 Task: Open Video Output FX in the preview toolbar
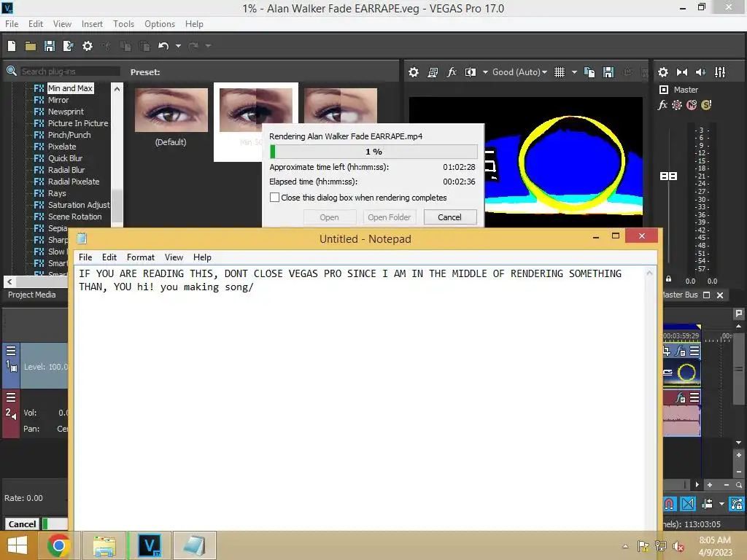coord(452,72)
